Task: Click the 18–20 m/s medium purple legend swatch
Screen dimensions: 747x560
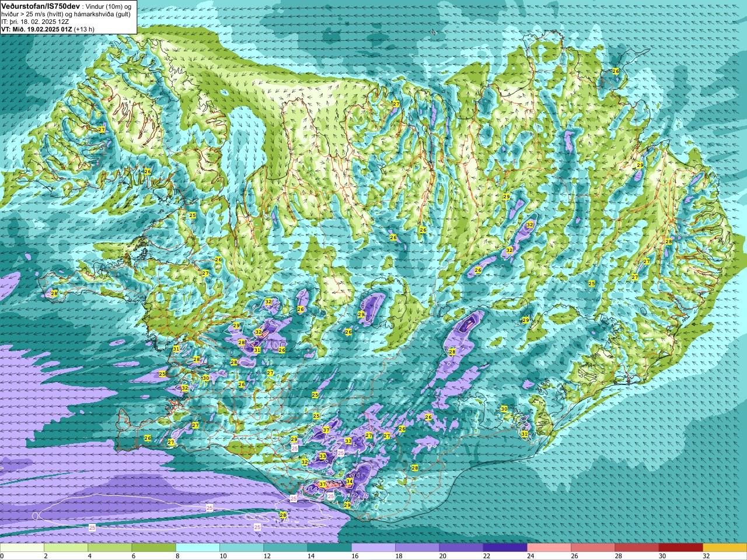Action: point(417,548)
